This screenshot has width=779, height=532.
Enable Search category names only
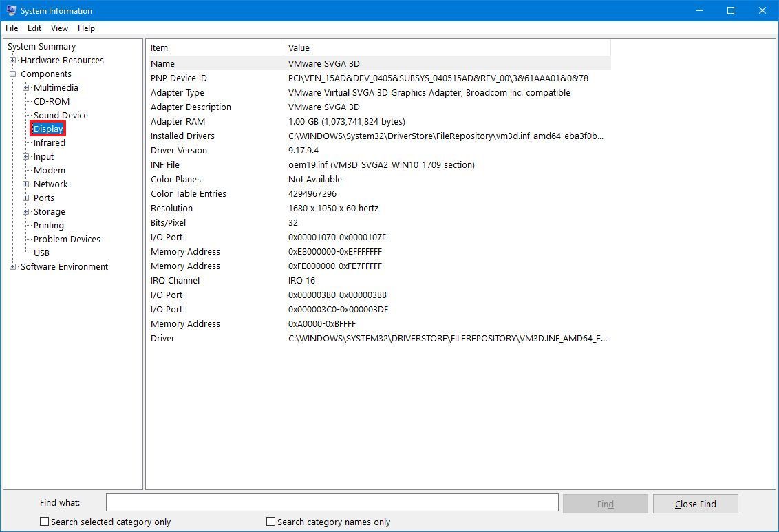(271, 522)
